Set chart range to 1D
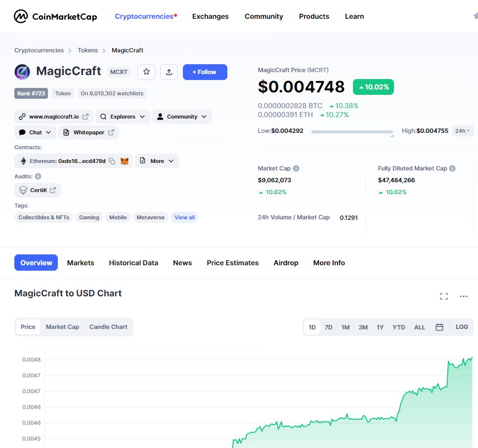The height and width of the screenshot is (448, 478). pyautogui.click(x=312, y=327)
